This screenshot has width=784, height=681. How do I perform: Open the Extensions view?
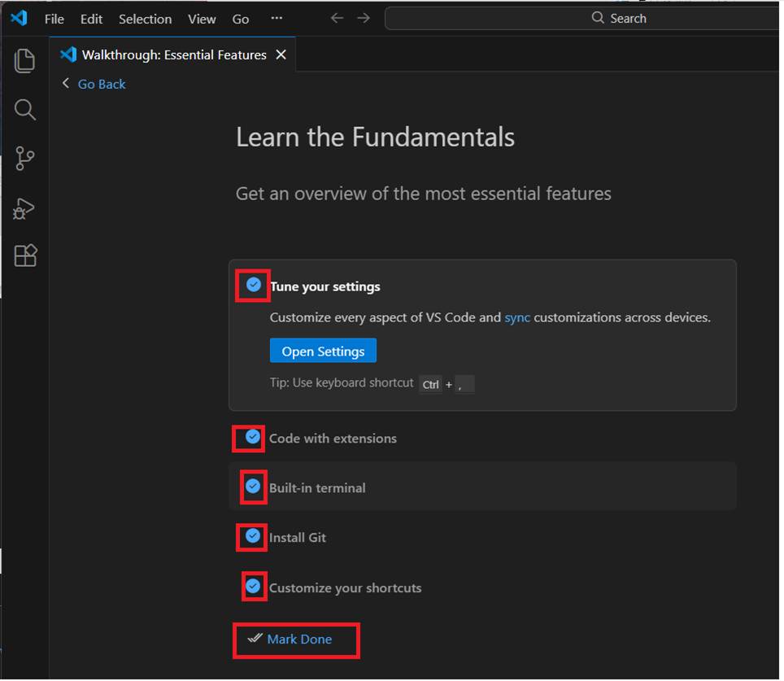[25, 256]
